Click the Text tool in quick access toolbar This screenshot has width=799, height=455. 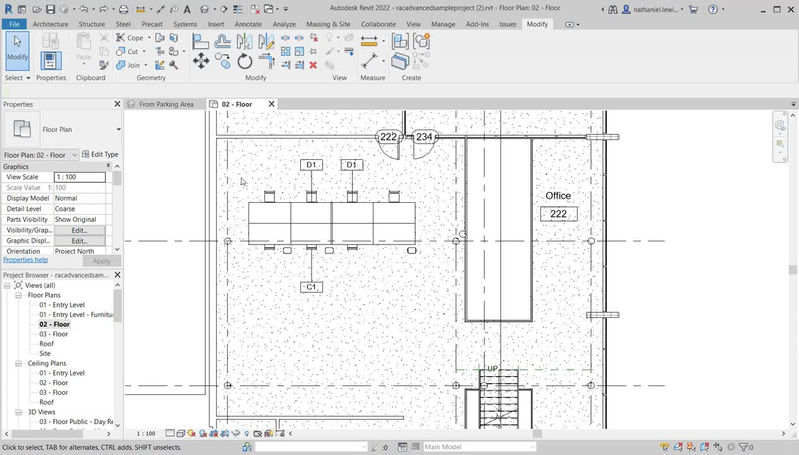click(x=187, y=9)
